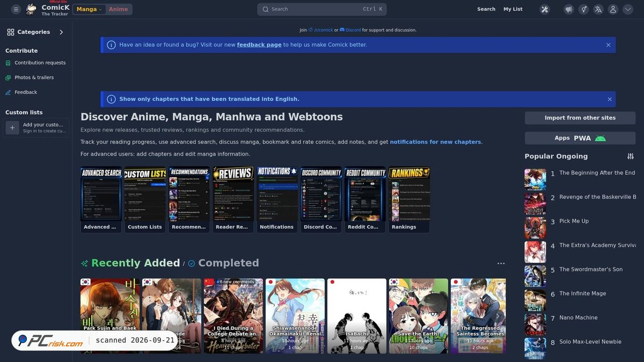Open the language translation icon
This screenshot has height=362, width=644.
pos(598,9)
